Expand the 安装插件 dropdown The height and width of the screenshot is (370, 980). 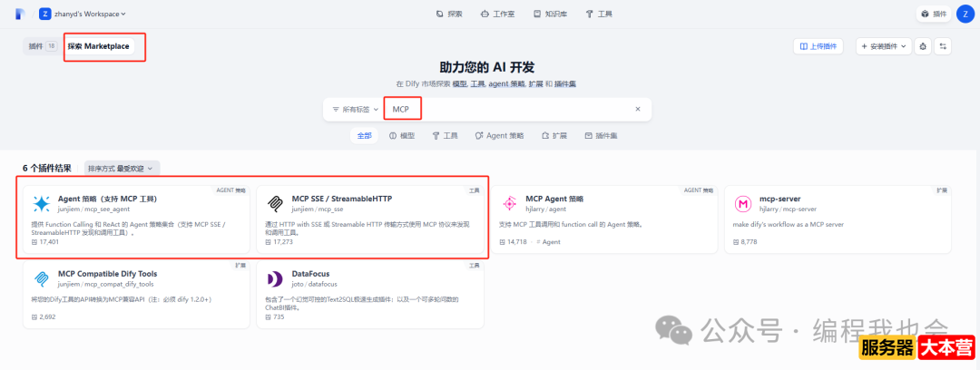[883, 46]
